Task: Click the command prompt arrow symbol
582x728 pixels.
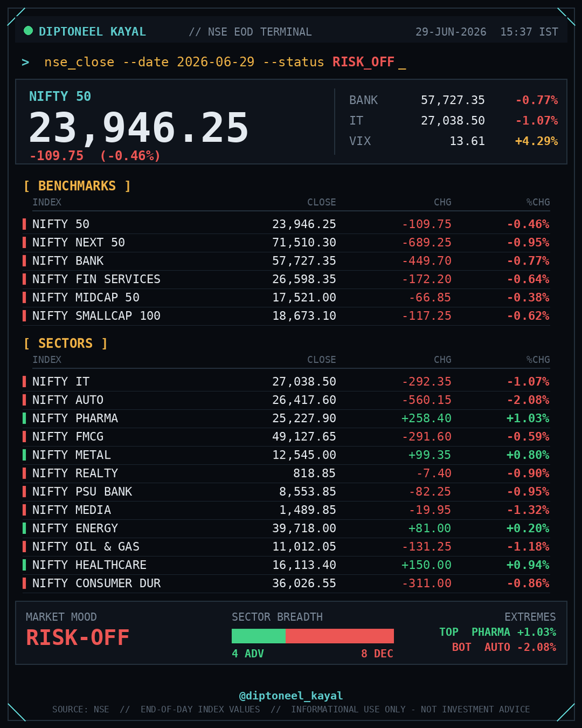Action: 25,62
